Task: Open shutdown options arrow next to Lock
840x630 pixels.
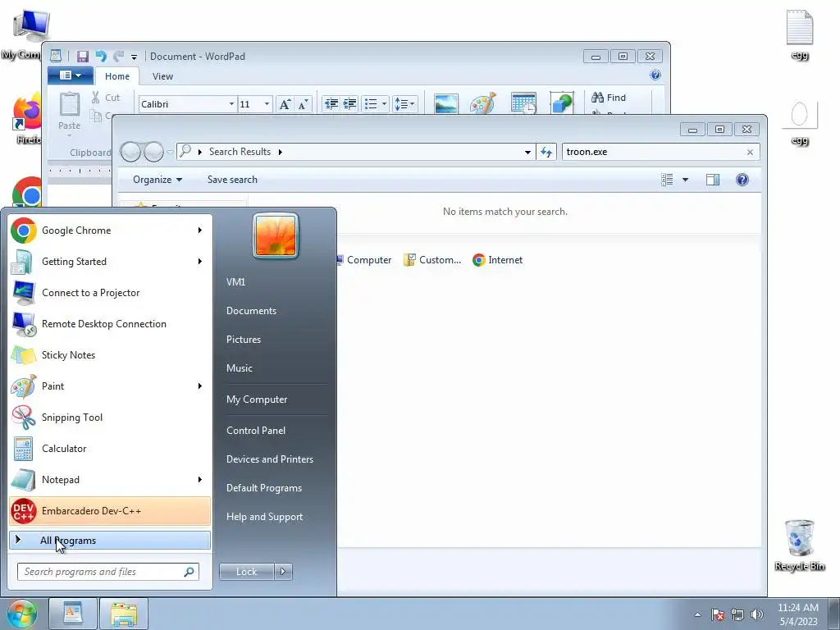Action: coord(283,572)
